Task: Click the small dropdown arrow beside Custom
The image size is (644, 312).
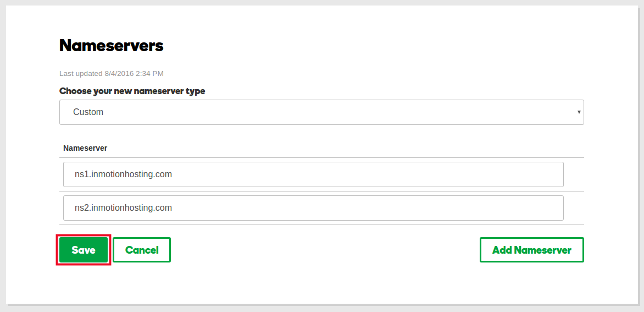Action: 579,112
